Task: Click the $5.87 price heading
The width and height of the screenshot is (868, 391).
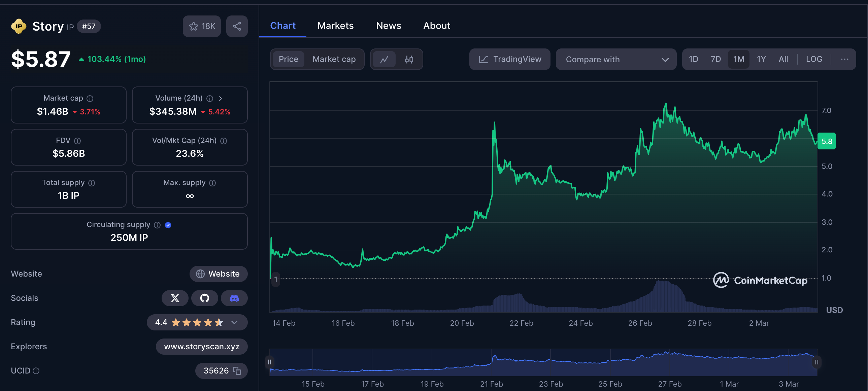Action: click(x=41, y=59)
